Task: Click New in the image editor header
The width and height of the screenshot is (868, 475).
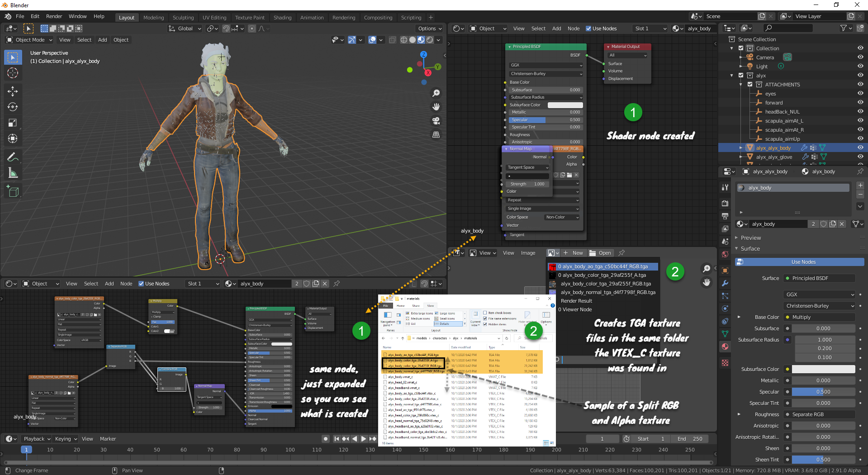Action: tap(574, 253)
